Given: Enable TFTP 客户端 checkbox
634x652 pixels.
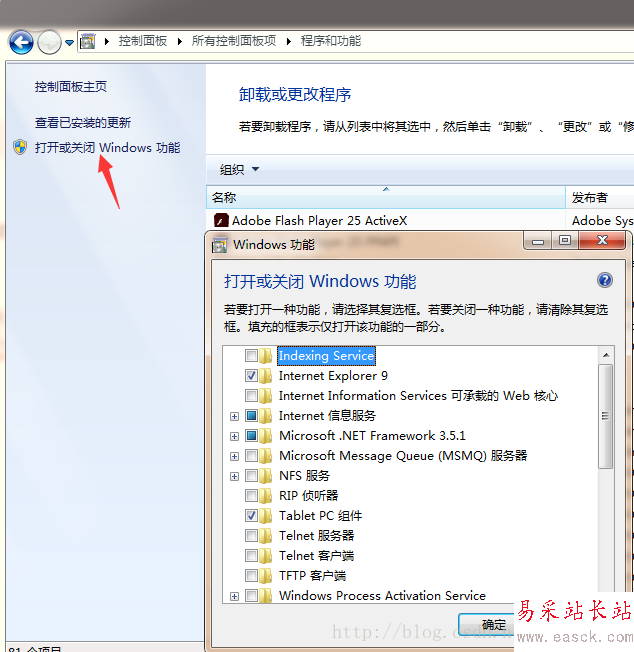Looking at the screenshot, I should point(251,575).
